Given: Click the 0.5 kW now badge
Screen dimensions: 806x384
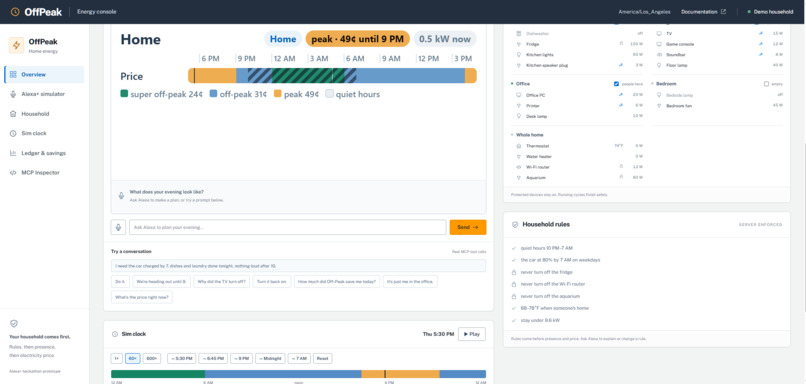Looking at the screenshot, I should [x=445, y=39].
